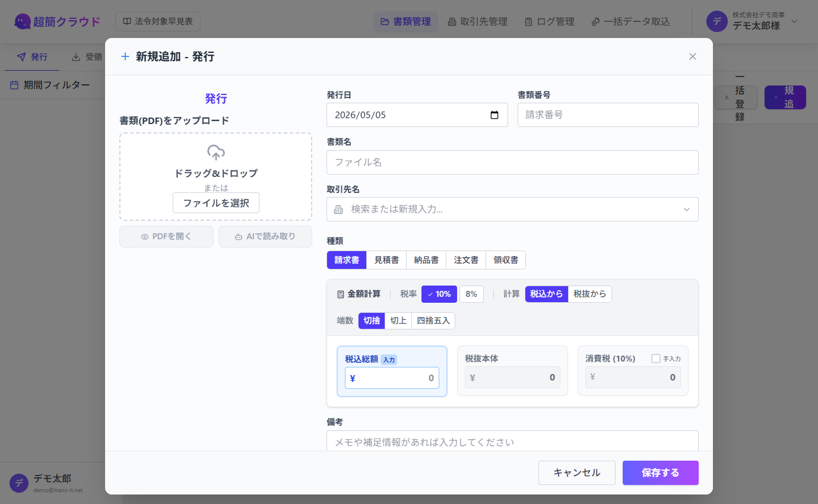Screen dimensions: 818x504
Task: Click the calendar icon beside 期間フィルター
Action: [14, 85]
